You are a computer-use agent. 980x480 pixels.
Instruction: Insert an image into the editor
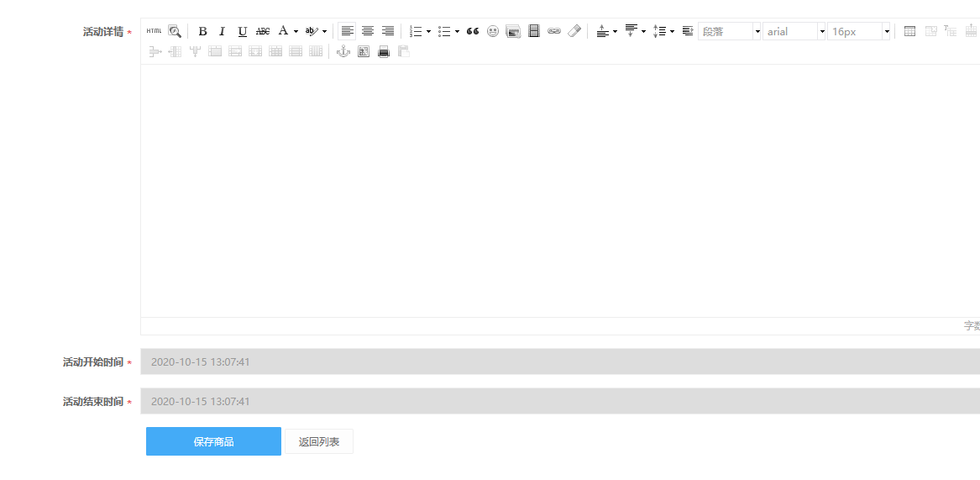513,30
